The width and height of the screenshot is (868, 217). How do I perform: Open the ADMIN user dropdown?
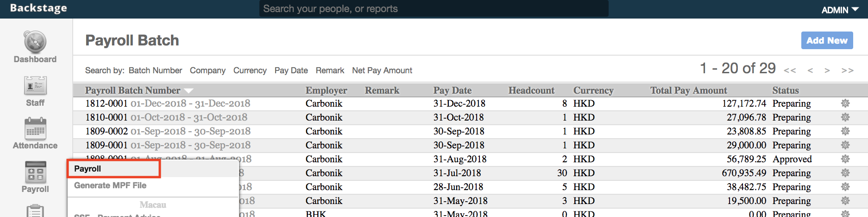[840, 10]
